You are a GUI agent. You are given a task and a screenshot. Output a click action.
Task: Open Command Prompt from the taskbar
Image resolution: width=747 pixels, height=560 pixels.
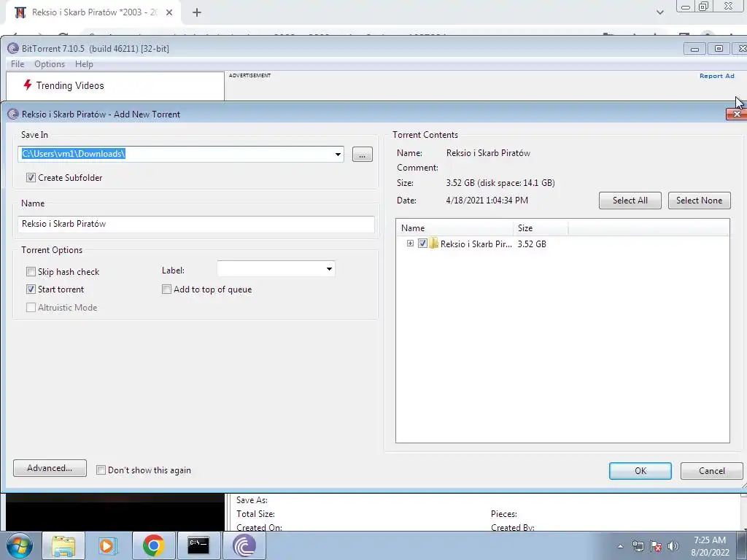[x=198, y=545]
